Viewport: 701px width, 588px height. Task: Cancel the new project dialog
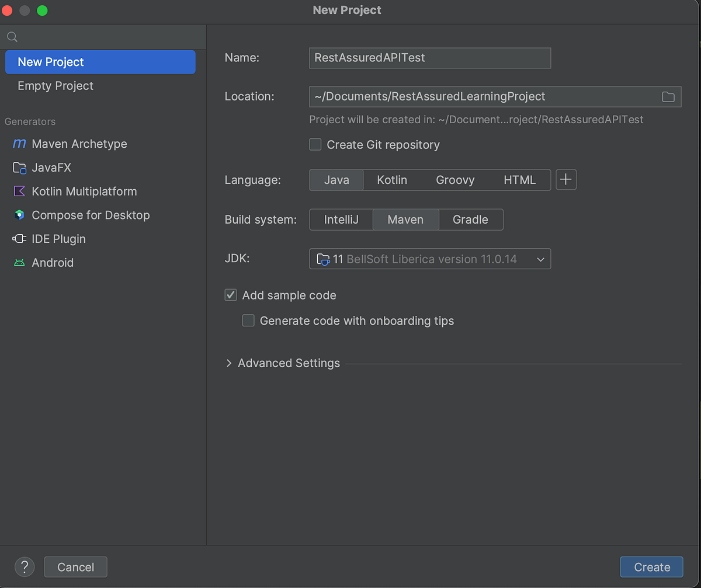pos(75,566)
